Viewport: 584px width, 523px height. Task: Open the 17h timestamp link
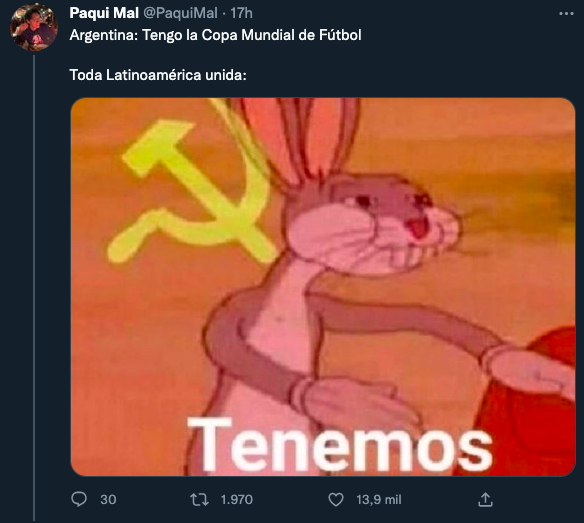pos(241,13)
